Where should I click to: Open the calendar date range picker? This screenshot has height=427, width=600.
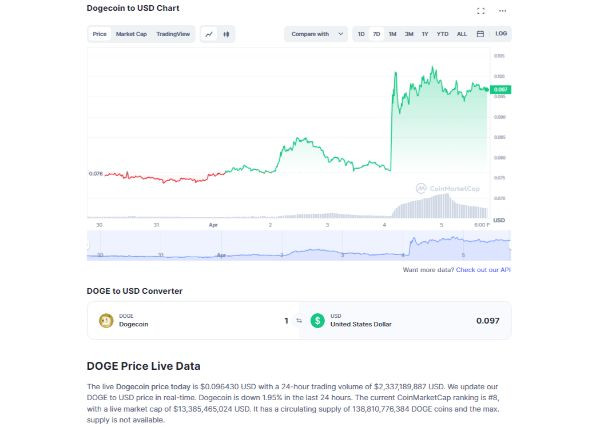[480, 34]
